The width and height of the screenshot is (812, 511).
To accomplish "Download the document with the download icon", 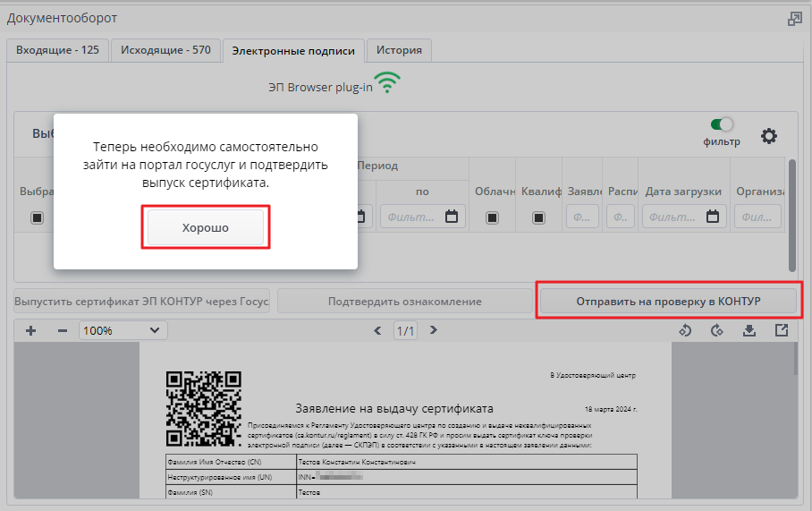I will (749, 330).
